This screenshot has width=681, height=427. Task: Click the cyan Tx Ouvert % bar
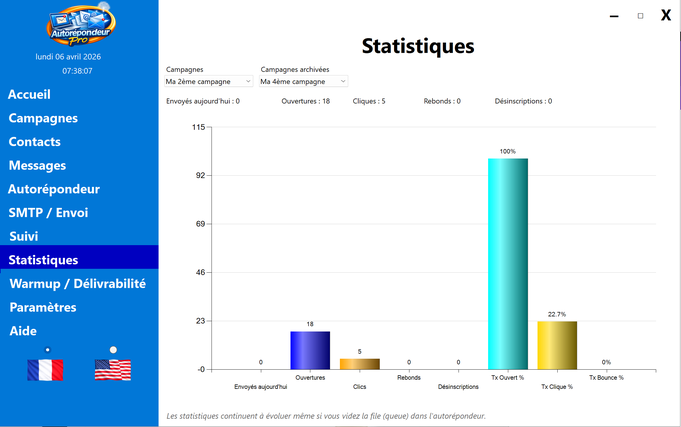tap(508, 264)
